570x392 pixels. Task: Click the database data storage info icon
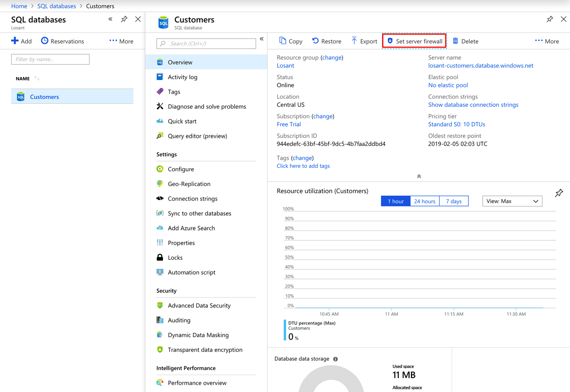coord(335,359)
